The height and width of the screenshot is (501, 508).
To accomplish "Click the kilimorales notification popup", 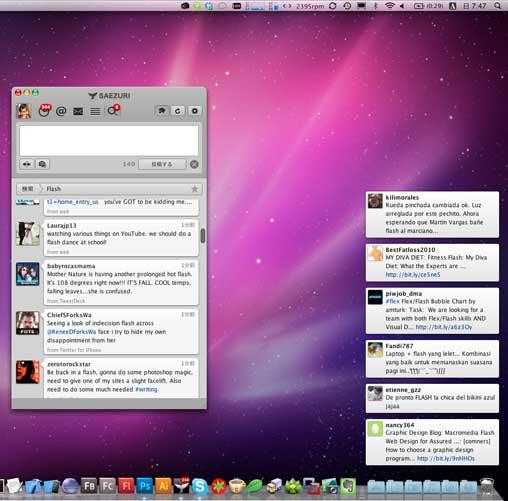I will [x=432, y=214].
